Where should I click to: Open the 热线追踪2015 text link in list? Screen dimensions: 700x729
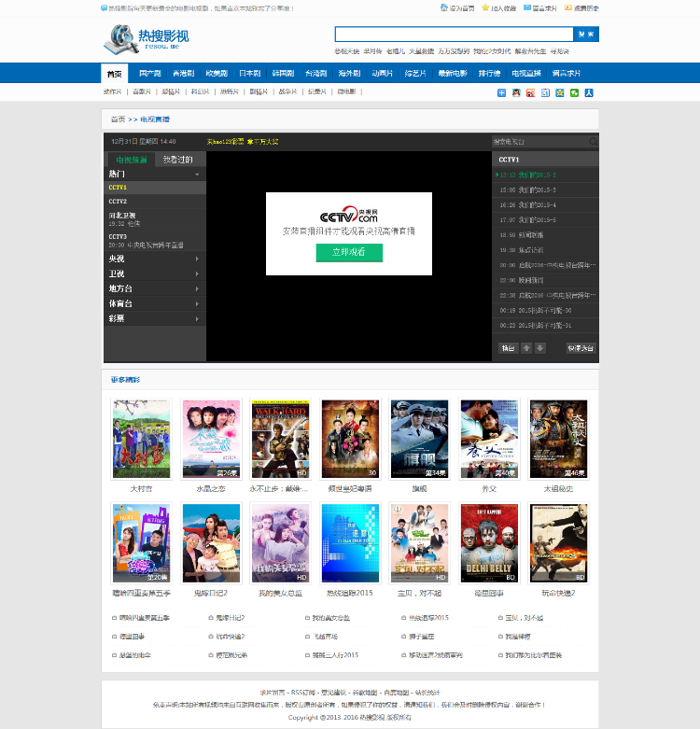coord(428,618)
